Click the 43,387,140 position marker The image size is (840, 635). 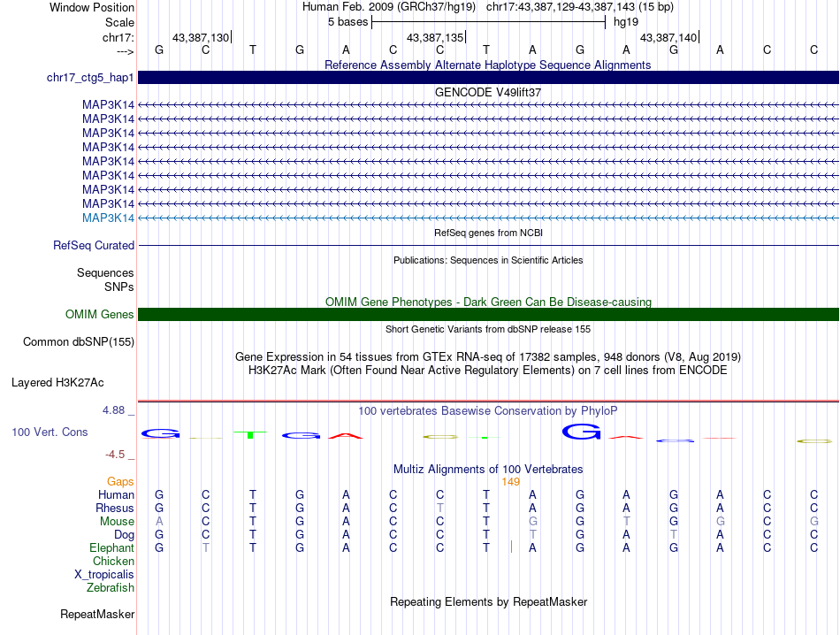coord(668,37)
